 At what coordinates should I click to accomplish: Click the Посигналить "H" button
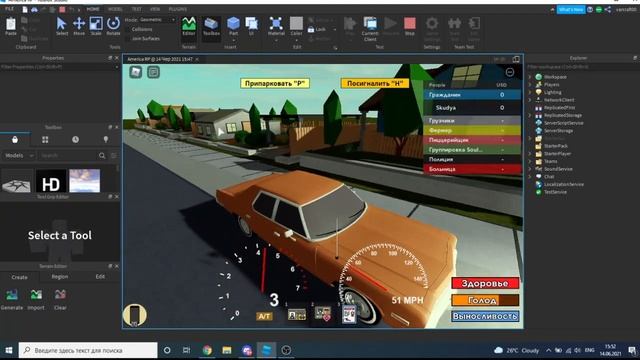(375, 84)
